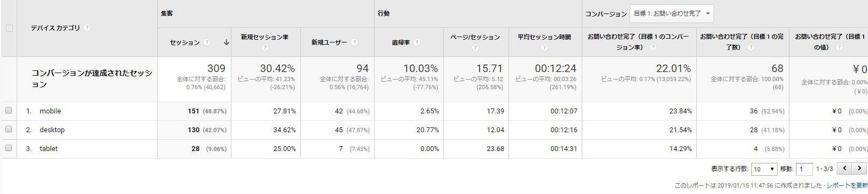
Task: Select the desktop row checkbox
Action: click(x=9, y=130)
